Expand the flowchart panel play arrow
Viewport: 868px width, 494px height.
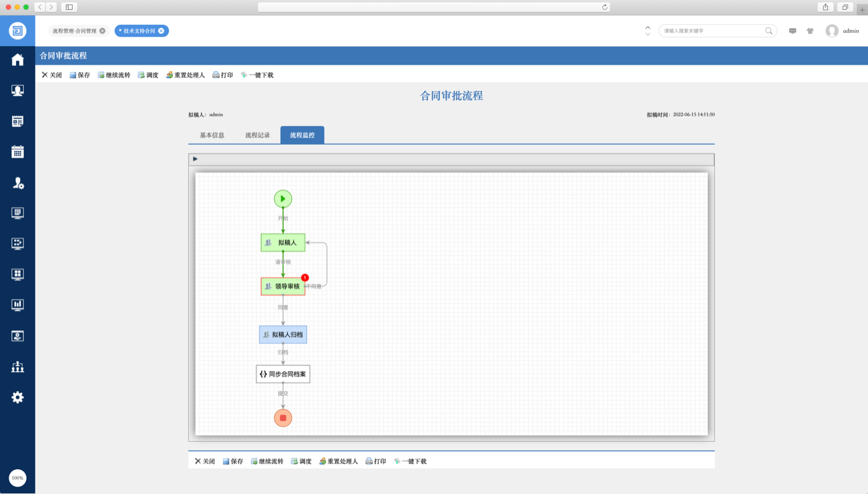[x=195, y=159]
